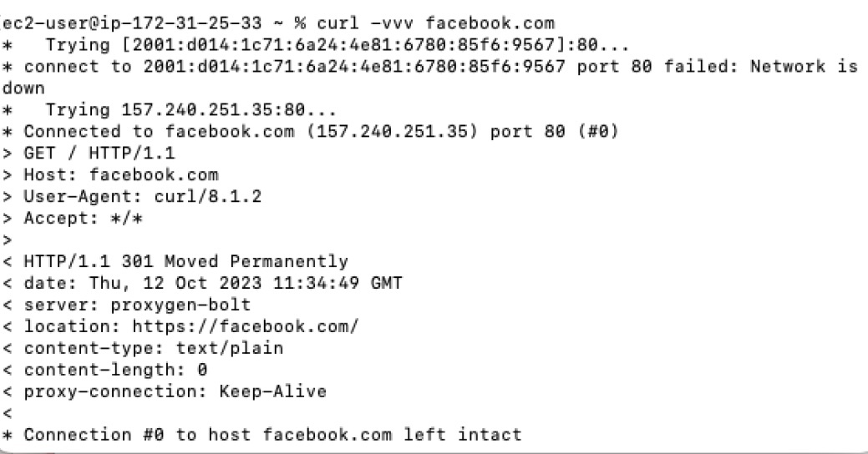
Task: Click the 'Trying 157.240.251.35:80...' line
Action: click(x=190, y=109)
